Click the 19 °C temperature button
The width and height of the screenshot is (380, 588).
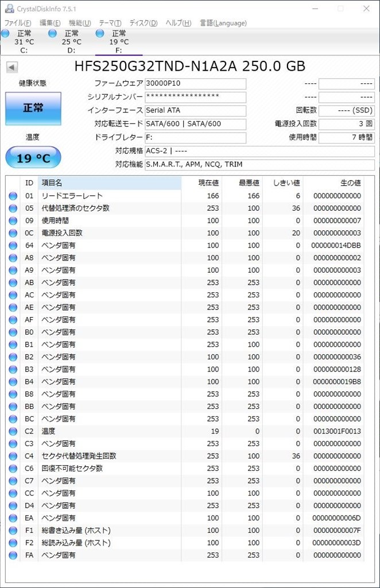click(x=33, y=158)
